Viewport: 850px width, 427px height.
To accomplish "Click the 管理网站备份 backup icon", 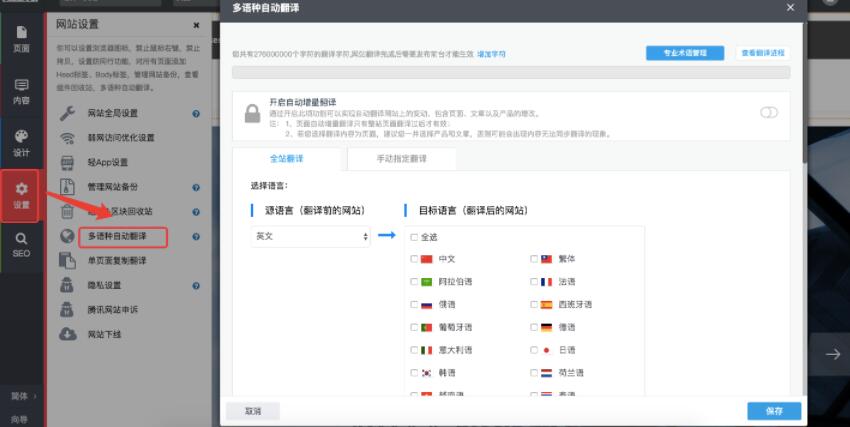I will (68, 187).
